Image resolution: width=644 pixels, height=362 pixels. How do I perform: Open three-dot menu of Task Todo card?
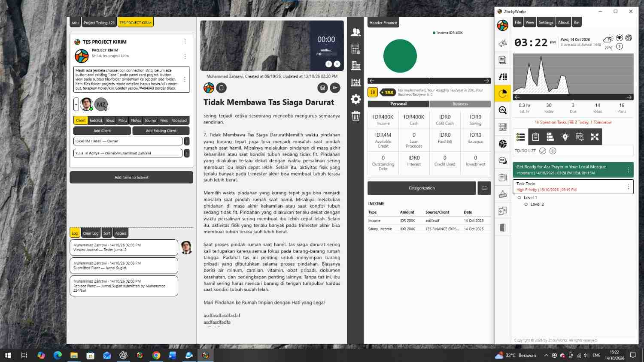(628, 187)
